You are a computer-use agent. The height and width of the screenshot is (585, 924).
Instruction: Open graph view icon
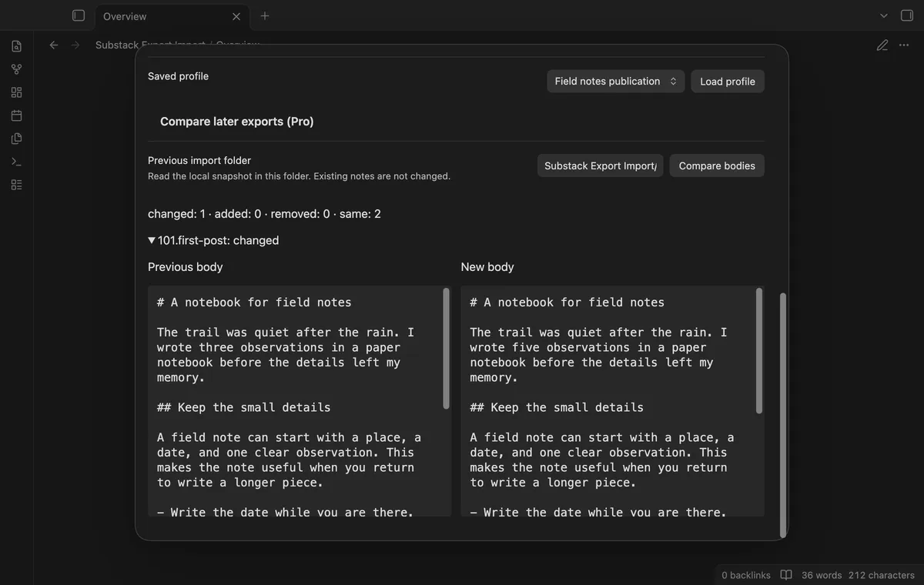coord(16,69)
